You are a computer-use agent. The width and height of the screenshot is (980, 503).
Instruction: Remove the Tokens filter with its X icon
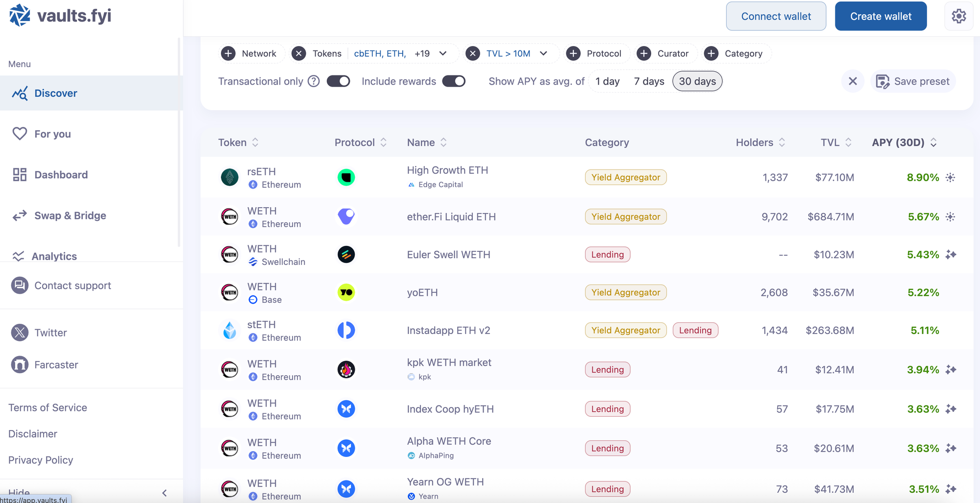coord(299,53)
